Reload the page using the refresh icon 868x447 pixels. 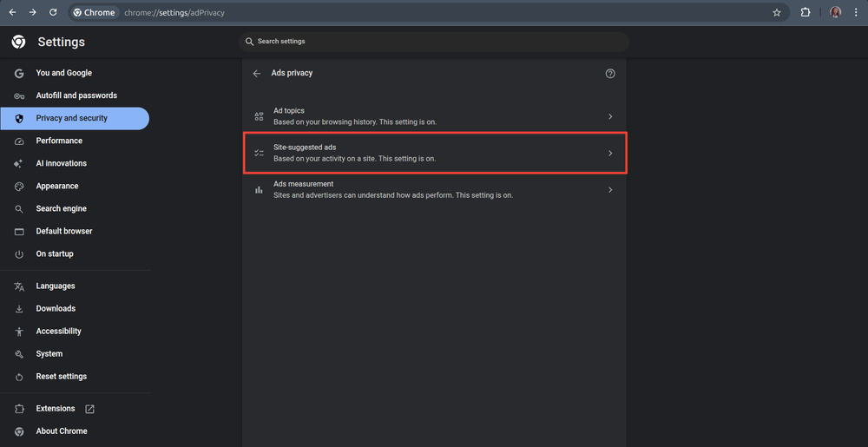tap(53, 13)
